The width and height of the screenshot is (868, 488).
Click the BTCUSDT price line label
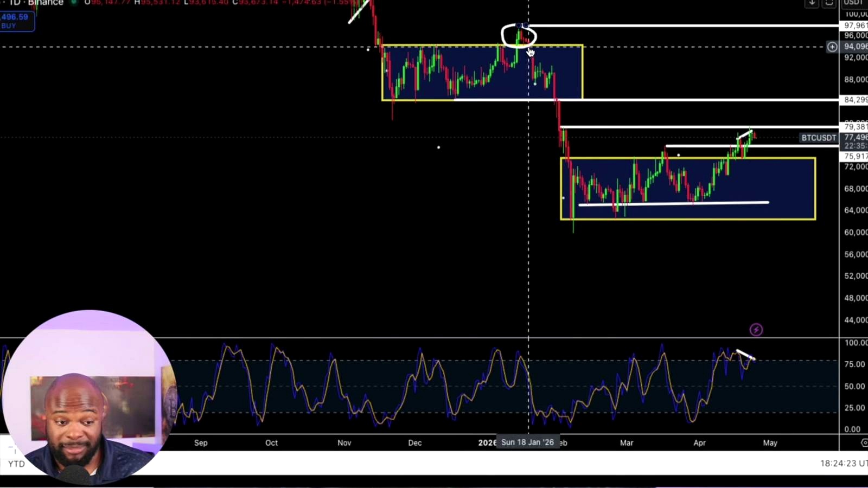(819, 138)
